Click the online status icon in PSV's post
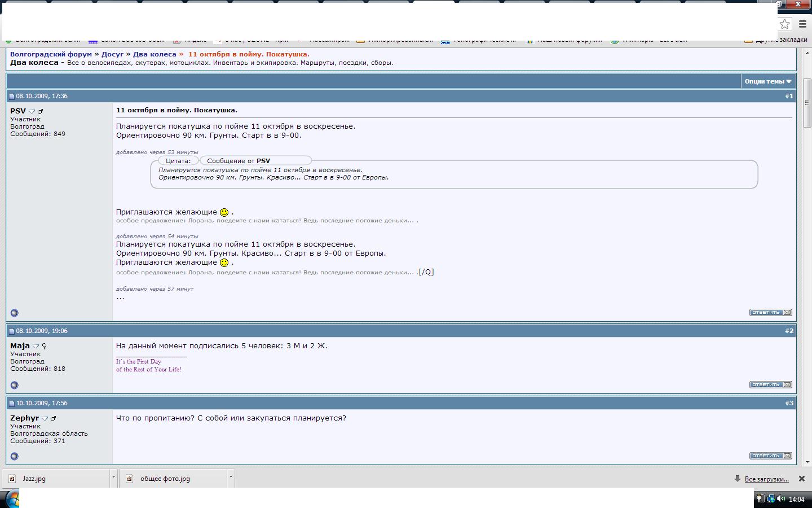The height and width of the screenshot is (508, 812). point(15,313)
